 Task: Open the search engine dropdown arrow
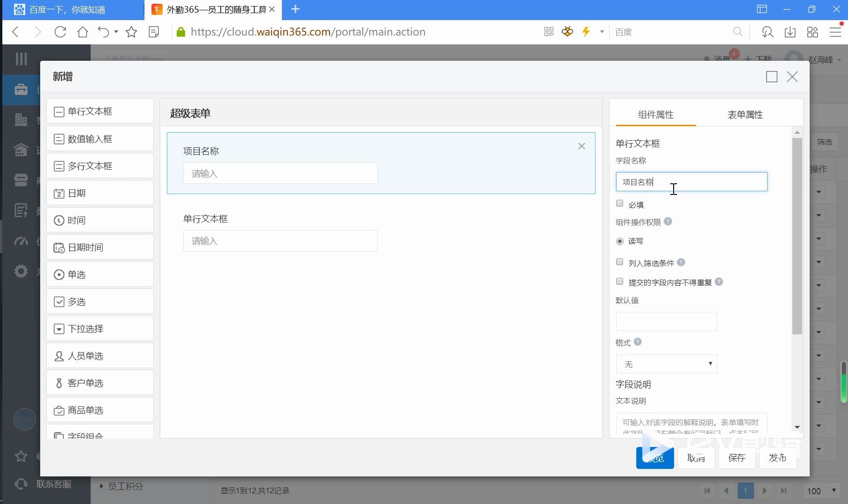(x=602, y=32)
